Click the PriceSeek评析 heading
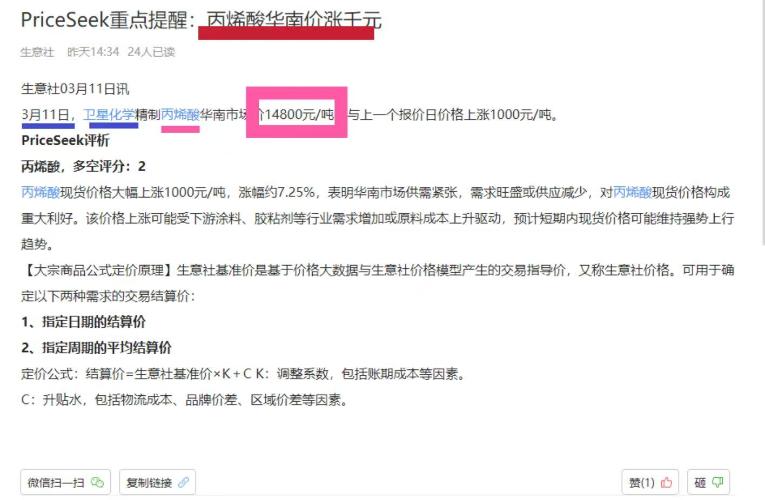Viewport: 765px width, 500px height. point(65,140)
